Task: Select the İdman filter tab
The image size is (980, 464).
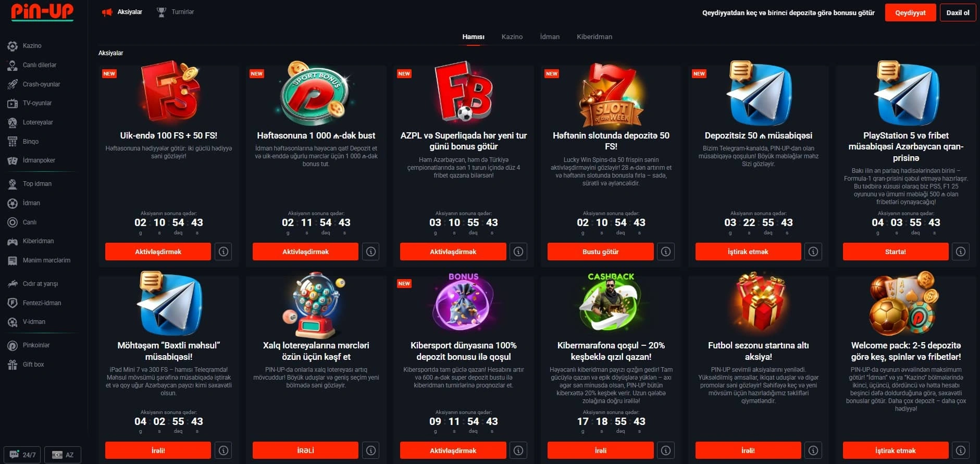Action: 550,37
